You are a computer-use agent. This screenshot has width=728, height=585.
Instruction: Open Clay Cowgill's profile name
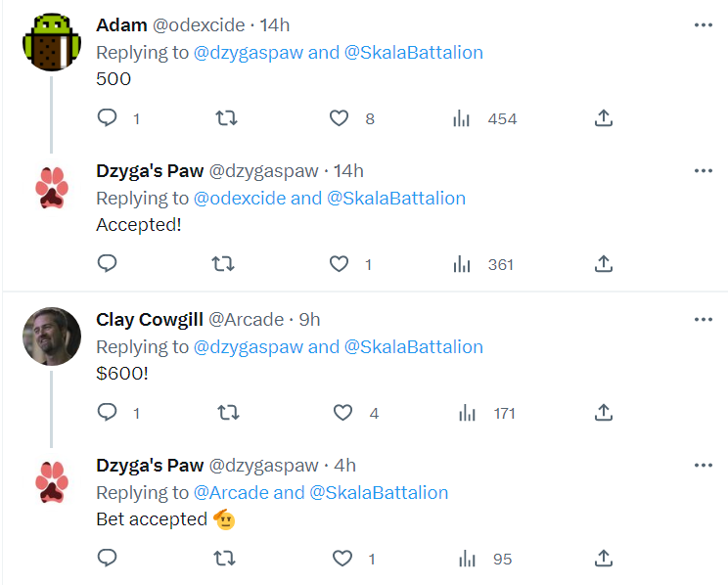pos(150,320)
